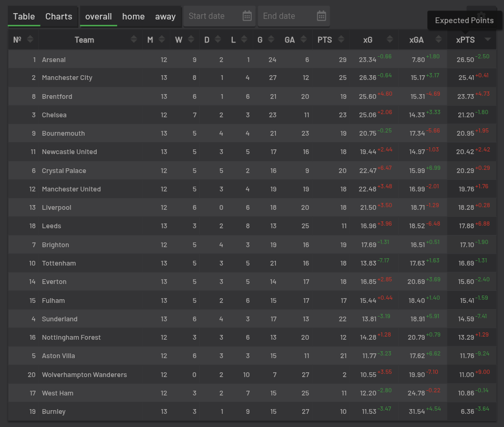Click the sort arrows on M column
This screenshot has height=427, width=504.
(x=161, y=39)
